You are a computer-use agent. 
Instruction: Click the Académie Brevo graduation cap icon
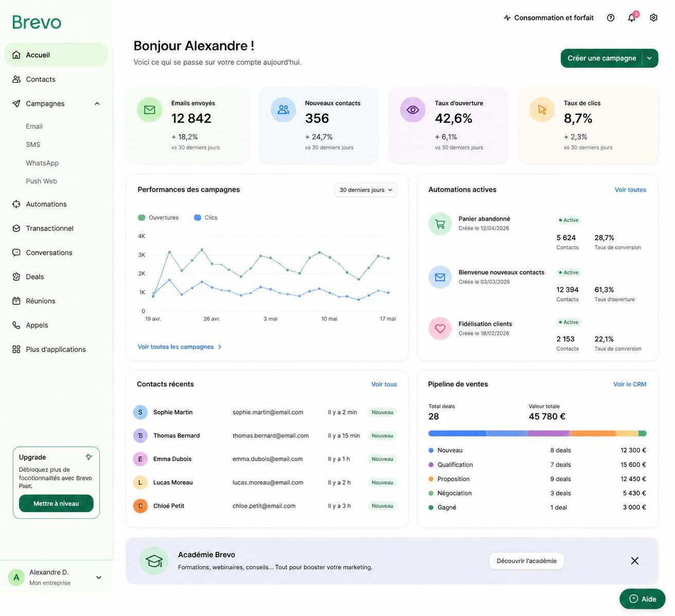point(154,560)
